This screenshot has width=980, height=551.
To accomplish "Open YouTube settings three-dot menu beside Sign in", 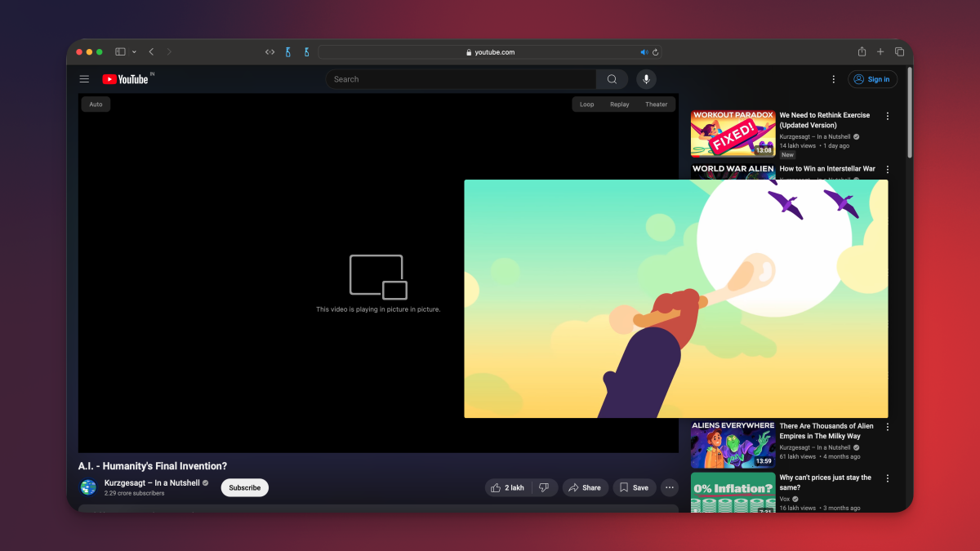I will (x=833, y=79).
